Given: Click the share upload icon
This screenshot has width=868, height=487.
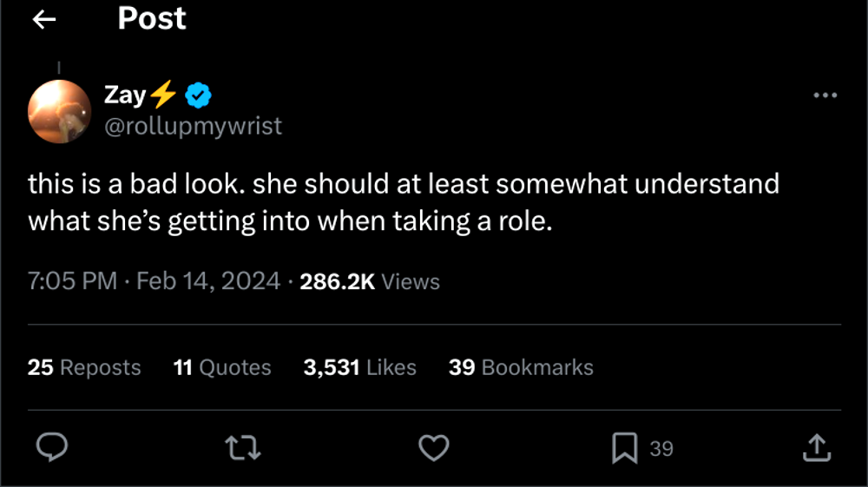Looking at the screenshot, I should pyautogui.click(x=816, y=448).
